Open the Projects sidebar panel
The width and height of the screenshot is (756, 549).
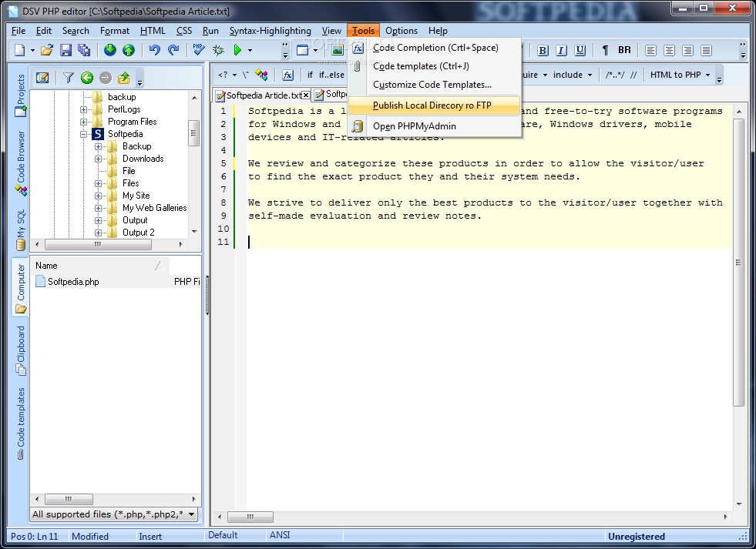click(x=20, y=95)
